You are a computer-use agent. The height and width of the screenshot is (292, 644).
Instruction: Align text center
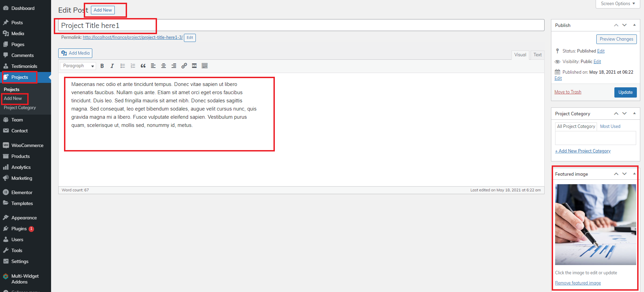tap(163, 66)
